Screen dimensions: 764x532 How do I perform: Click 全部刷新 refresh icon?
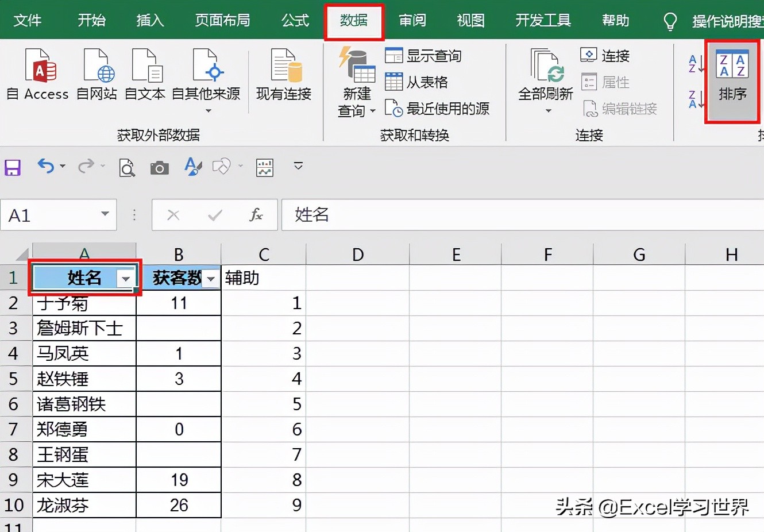tap(543, 75)
